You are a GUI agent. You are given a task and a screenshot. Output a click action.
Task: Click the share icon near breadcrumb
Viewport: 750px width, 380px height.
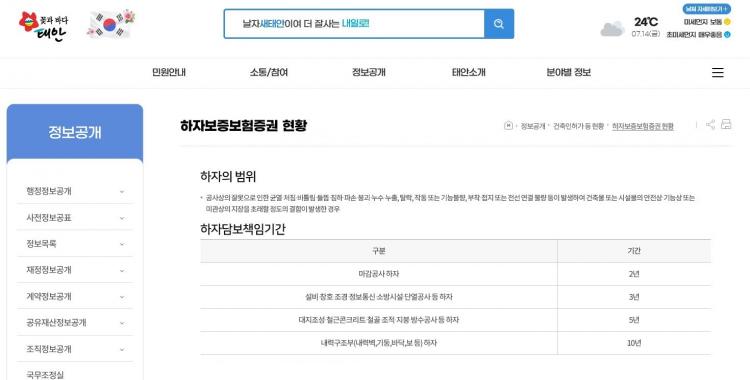[x=710, y=125]
